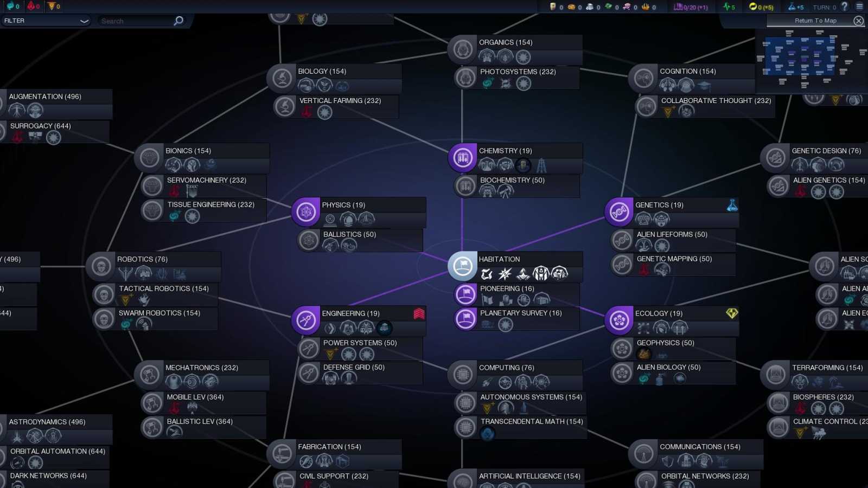Choose PHOTOSYSTEMS (232) tech
Viewport: 868px width, 488px height.
coord(517,78)
